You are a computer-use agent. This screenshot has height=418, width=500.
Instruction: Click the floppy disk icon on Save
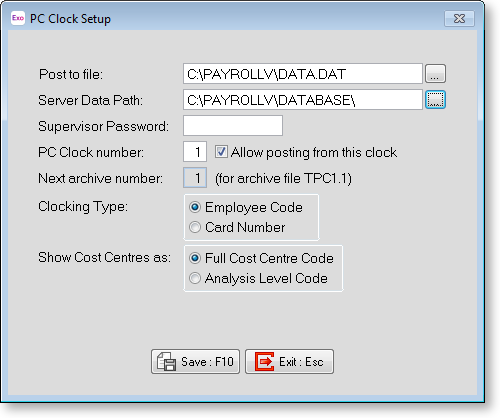(166, 361)
